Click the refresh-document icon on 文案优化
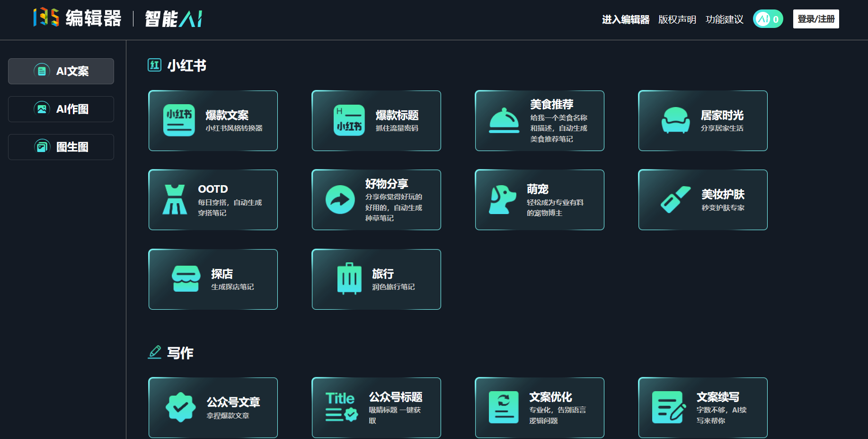Screen dimensions: 868x439 click(x=504, y=407)
